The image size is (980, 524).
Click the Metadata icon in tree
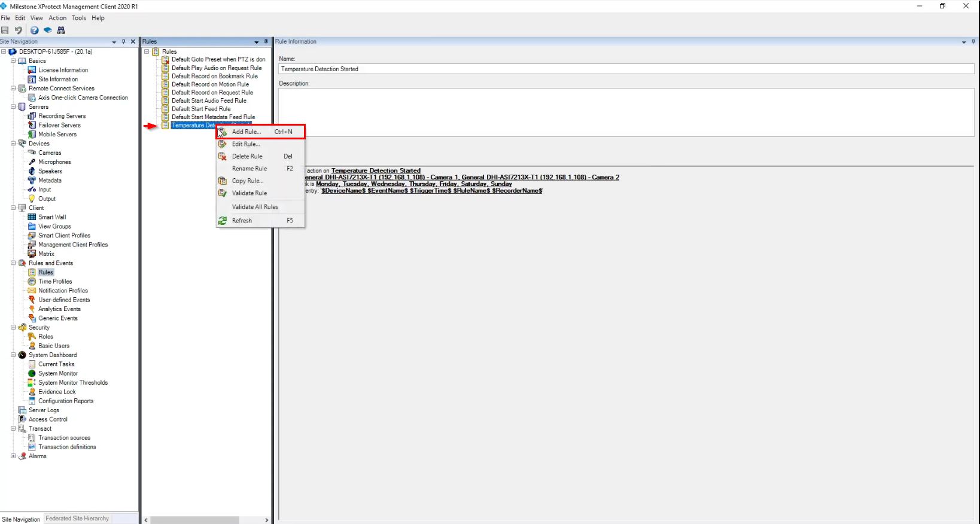(32, 180)
